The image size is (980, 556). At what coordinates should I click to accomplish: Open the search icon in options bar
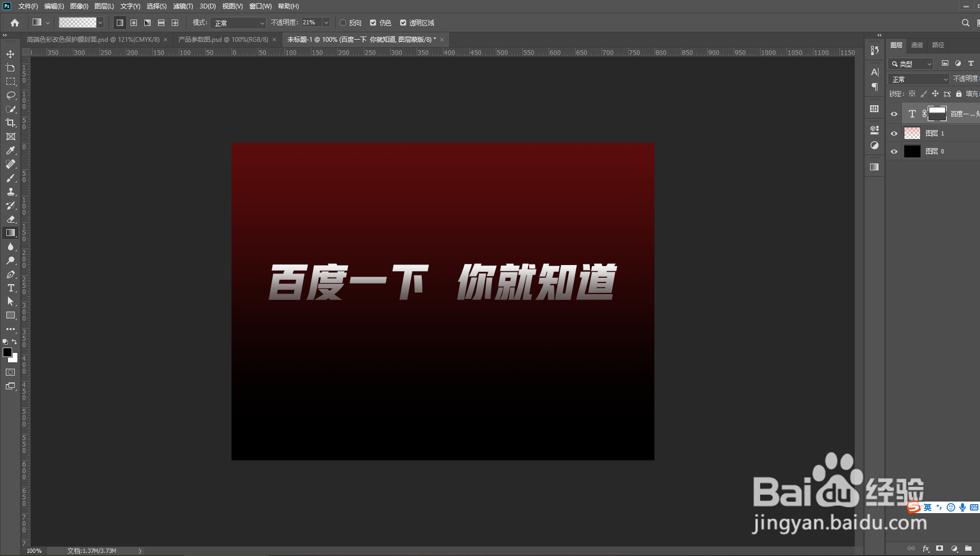tap(965, 23)
